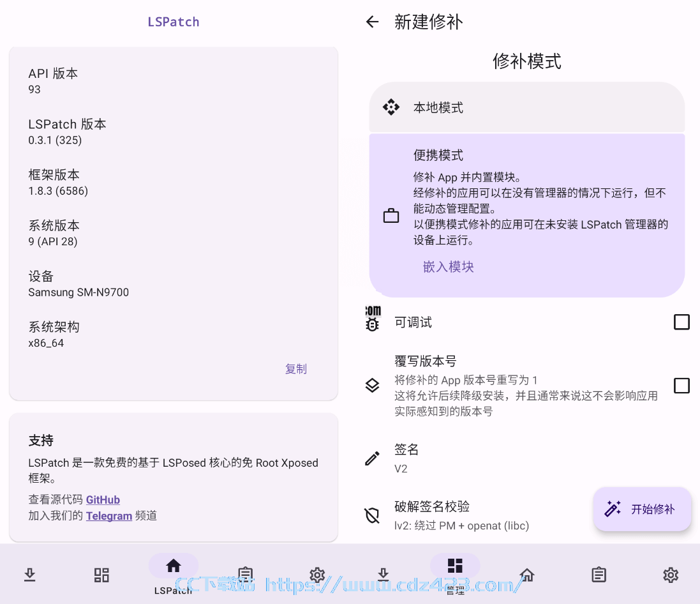
Task: Click the LSPatch title at the top
Action: pyautogui.click(x=173, y=22)
